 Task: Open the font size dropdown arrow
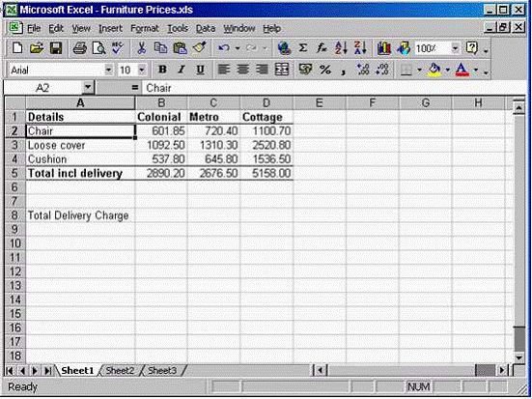pos(142,70)
